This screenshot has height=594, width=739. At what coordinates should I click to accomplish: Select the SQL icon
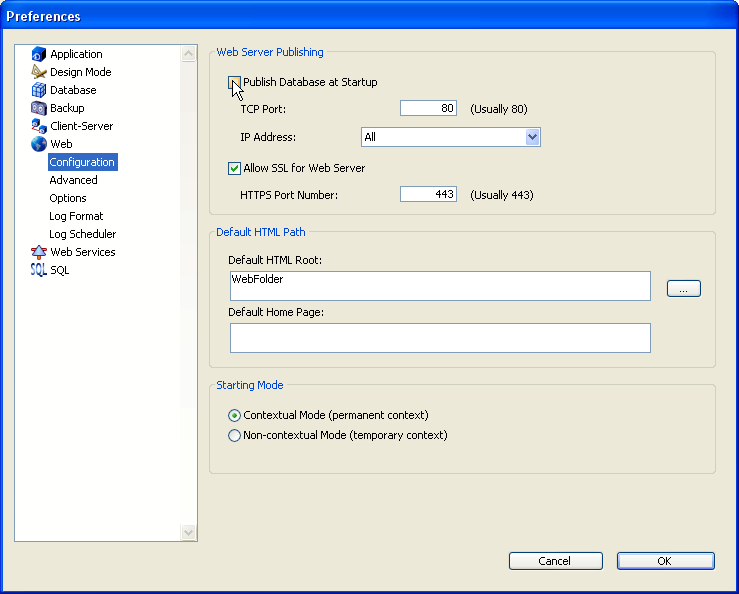click(x=39, y=270)
